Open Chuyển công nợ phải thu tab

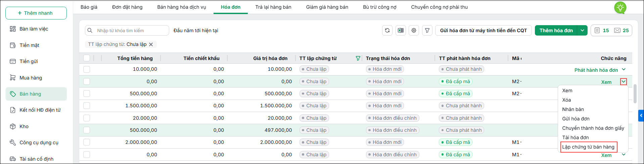[x=440, y=7]
